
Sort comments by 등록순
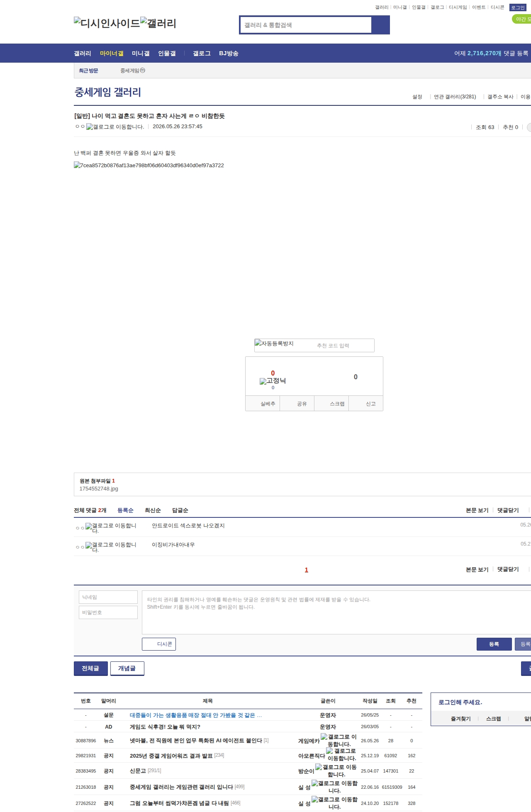(x=125, y=510)
